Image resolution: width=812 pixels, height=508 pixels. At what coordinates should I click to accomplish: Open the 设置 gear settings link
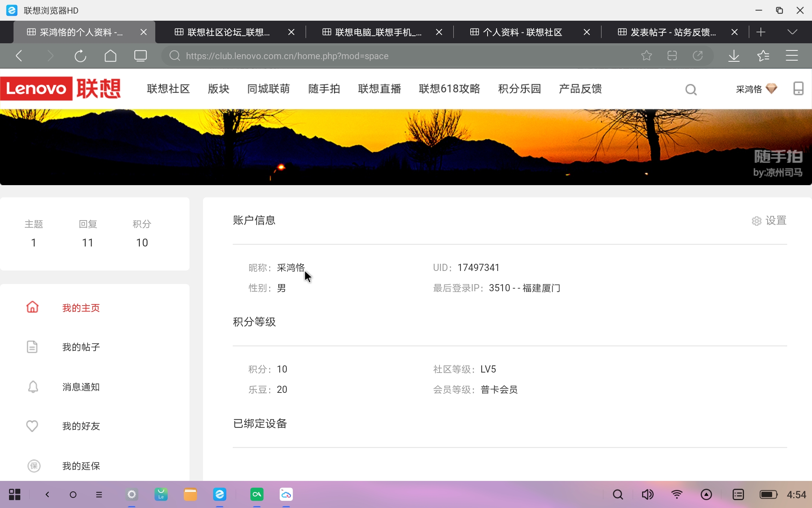point(769,221)
